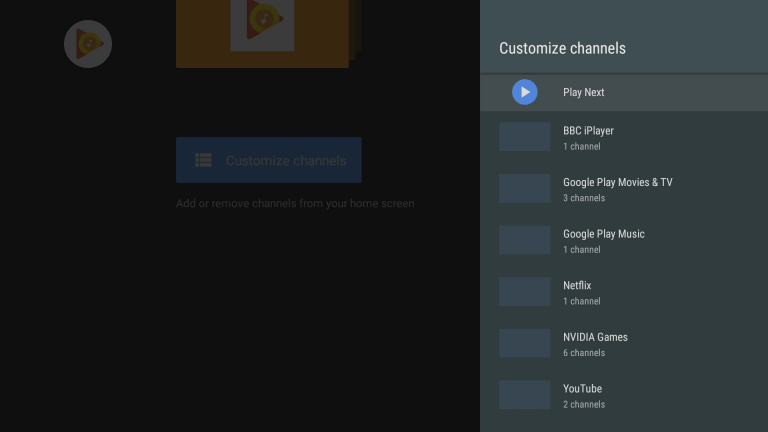Click the Netflix channel thumbnail

(x=524, y=292)
